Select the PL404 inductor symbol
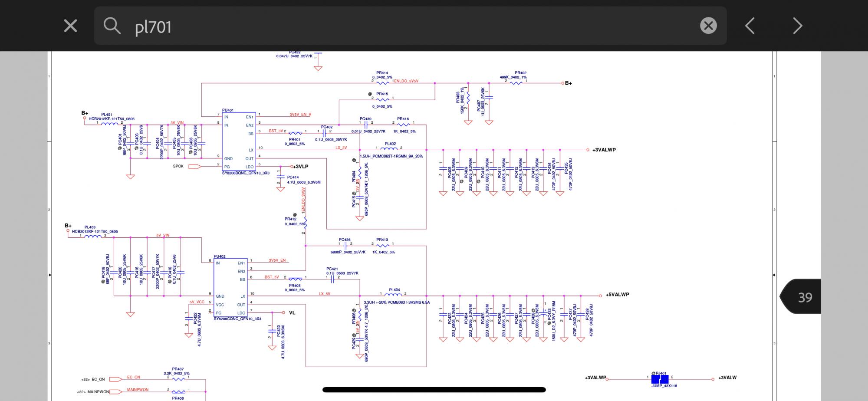The image size is (868, 401). pyautogui.click(x=393, y=295)
